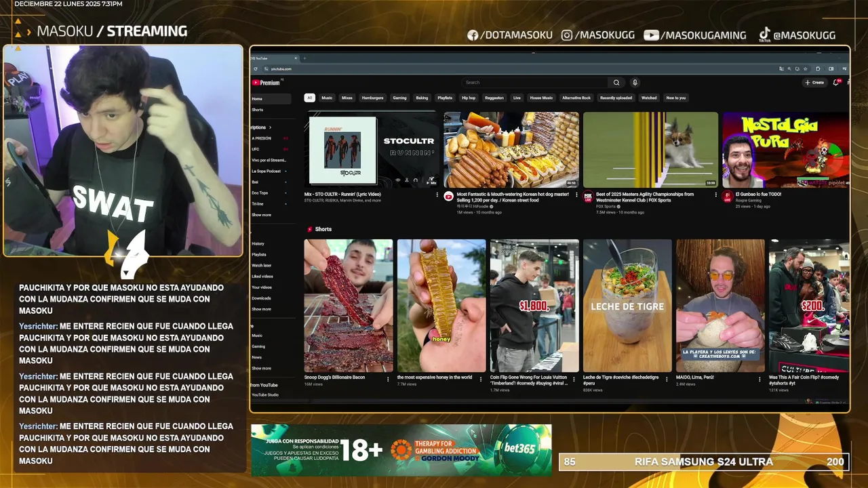Click the magnifier search button on YouTube
The width and height of the screenshot is (868, 488).
click(x=616, y=83)
